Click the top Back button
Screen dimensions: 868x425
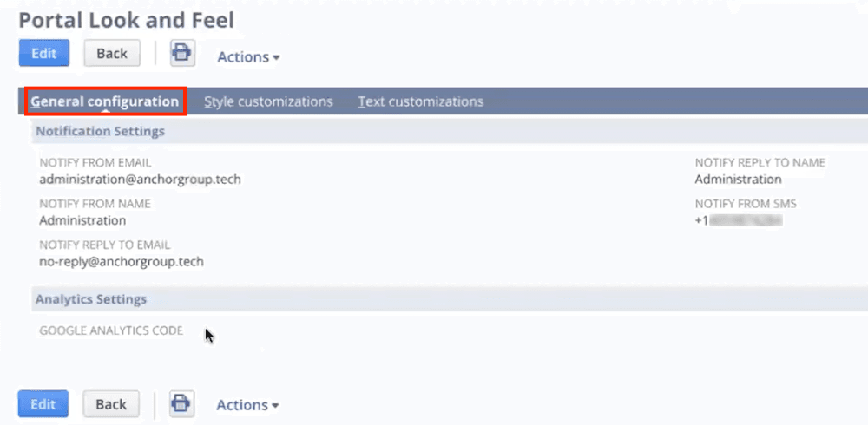112,54
